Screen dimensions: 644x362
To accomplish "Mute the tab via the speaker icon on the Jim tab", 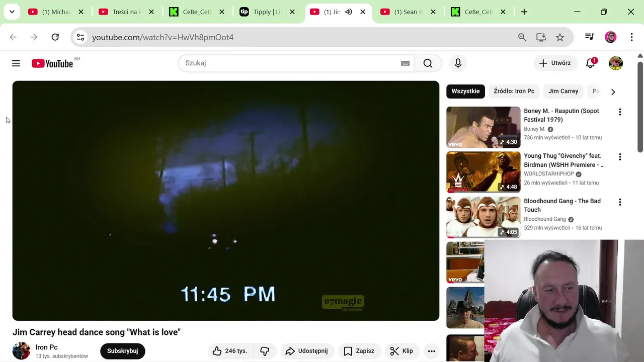I will pos(349,12).
